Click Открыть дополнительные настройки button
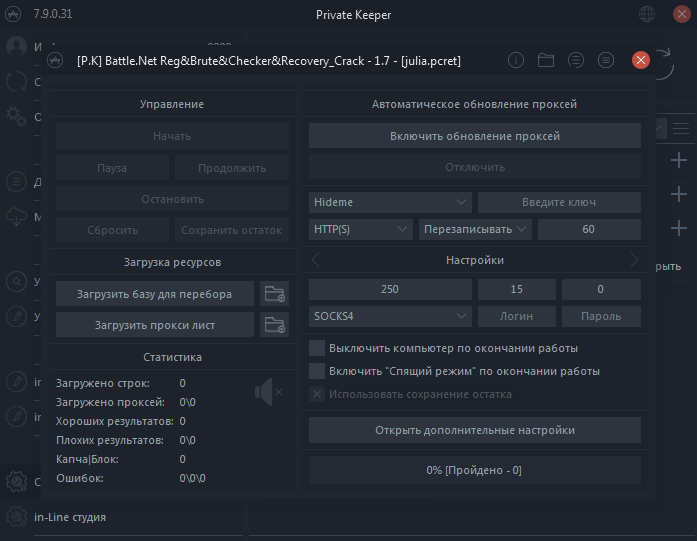 click(474, 430)
